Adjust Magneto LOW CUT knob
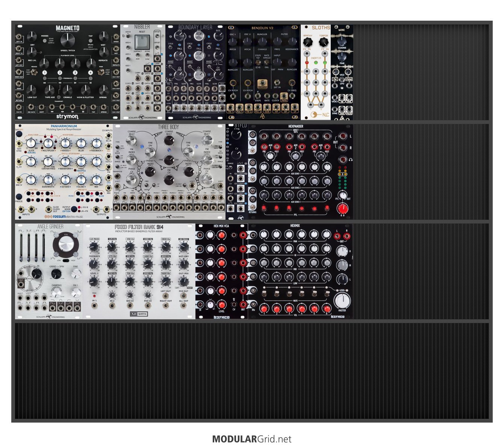 [x=32, y=90]
